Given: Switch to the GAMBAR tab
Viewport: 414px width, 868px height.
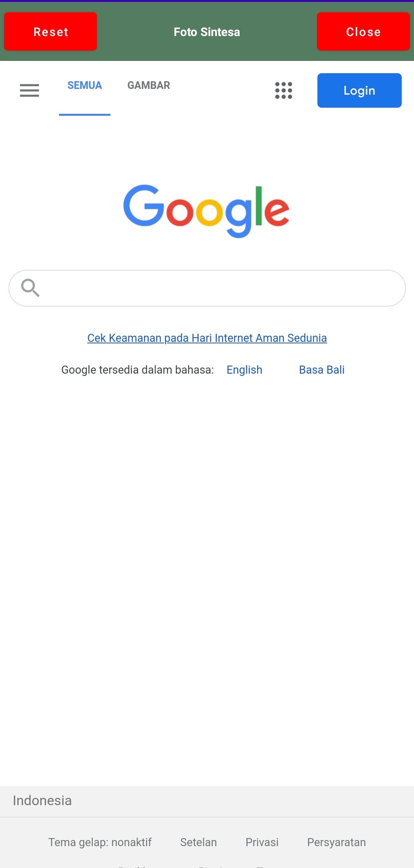Looking at the screenshot, I should 149,85.
